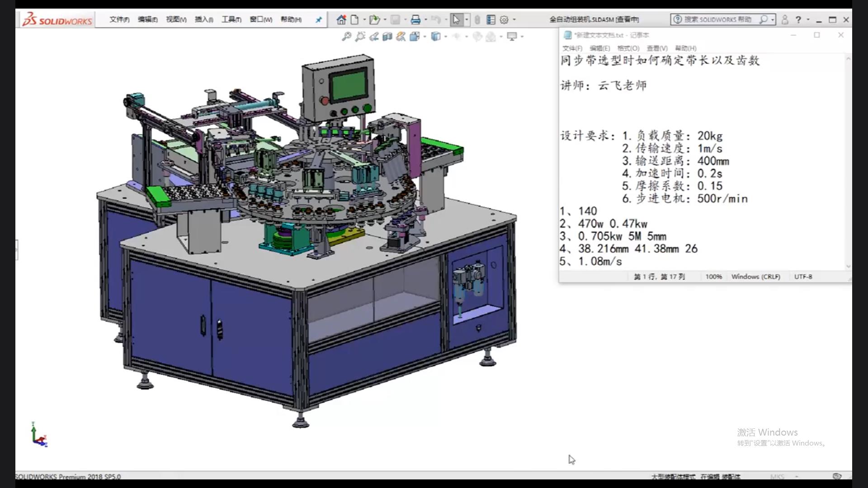Expand the View Orientation dropdown arrow
The width and height of the screenshot is (868, 488).
(x=425, y=37)
